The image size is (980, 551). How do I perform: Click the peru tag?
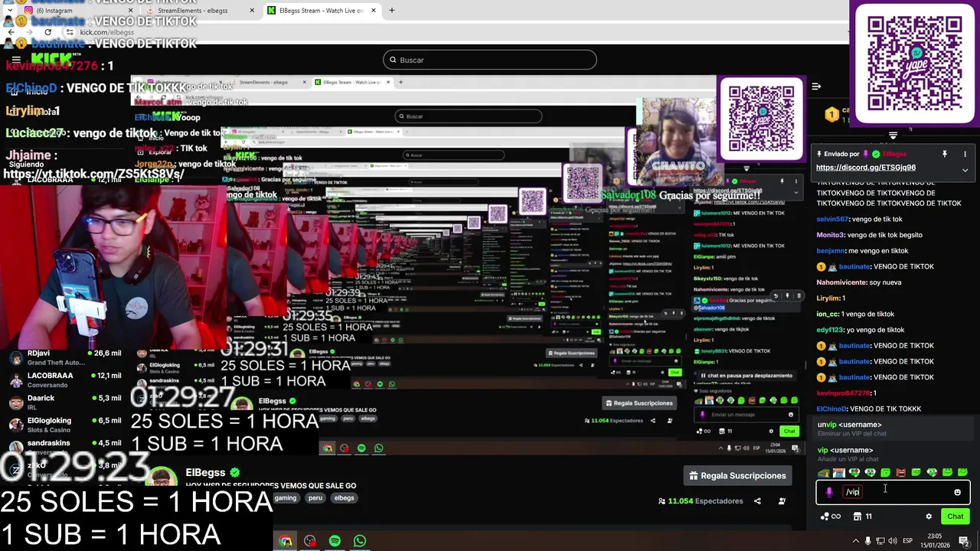click(x=315, y=497)
